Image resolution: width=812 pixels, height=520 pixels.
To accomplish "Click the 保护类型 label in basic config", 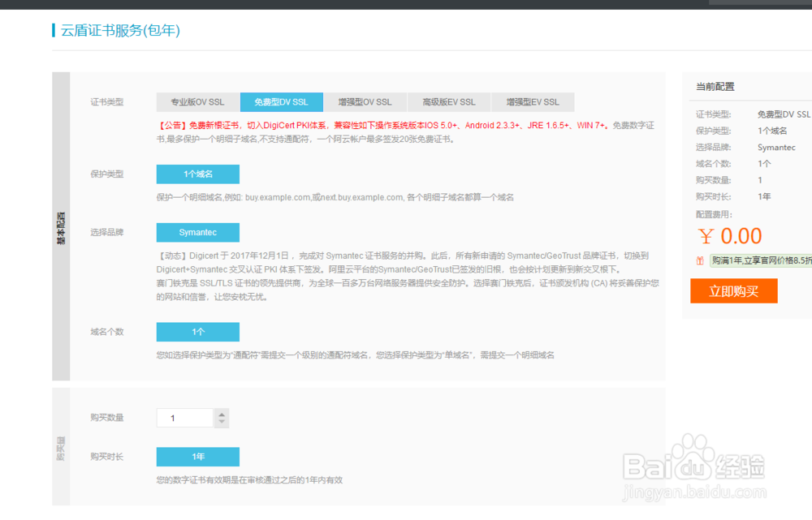I will (x=107, y=174).
